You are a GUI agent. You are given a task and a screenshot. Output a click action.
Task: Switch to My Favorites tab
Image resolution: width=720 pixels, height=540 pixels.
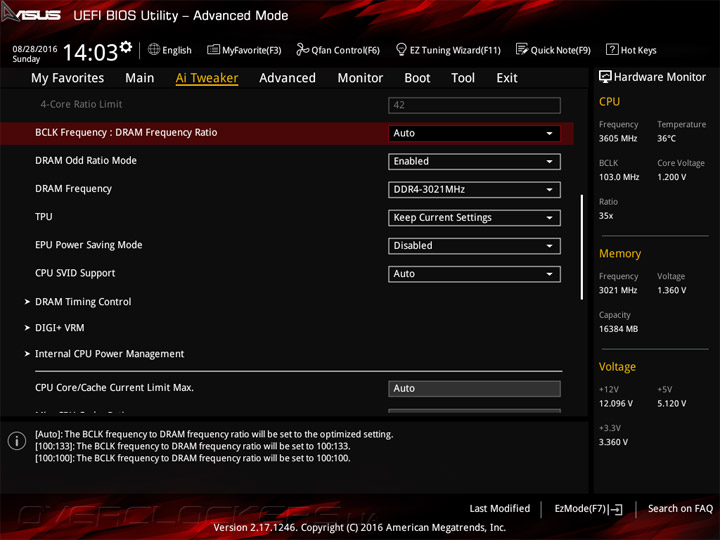click(x=68, y=78)
